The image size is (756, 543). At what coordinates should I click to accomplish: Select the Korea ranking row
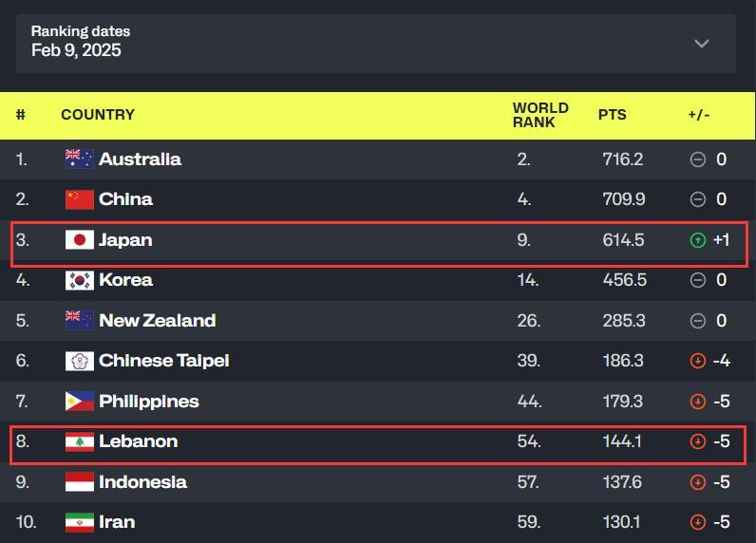click(x=378, y=280)
